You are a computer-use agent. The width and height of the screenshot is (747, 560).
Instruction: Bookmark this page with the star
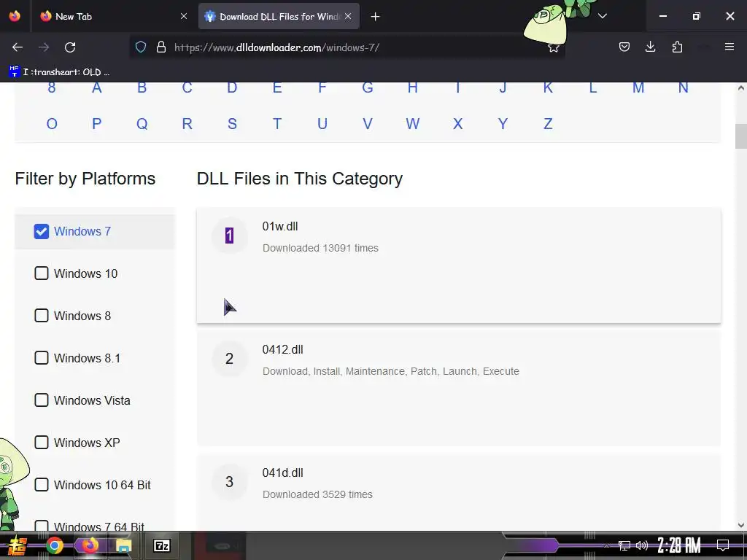(x=553, y=47)
